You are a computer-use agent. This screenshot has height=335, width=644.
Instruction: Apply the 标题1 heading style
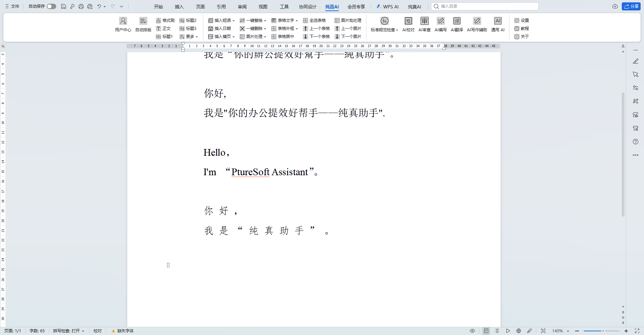tap(165, 37)
